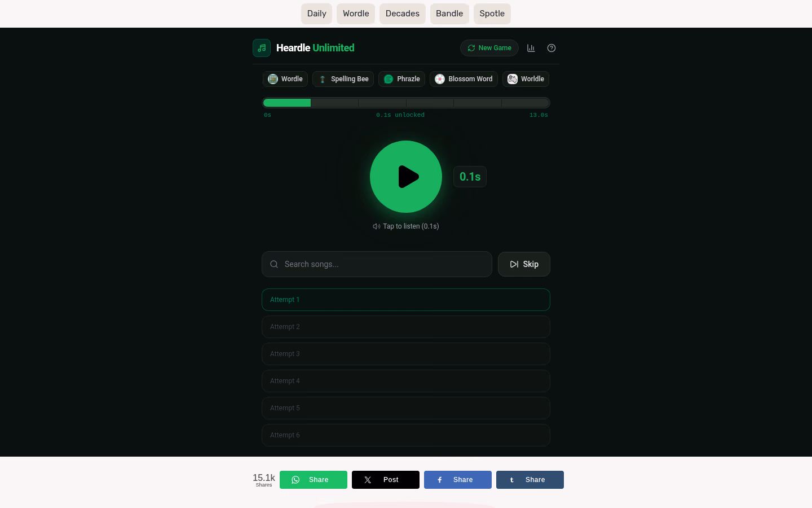Select the Attempt 3 row
Image resolution: width=812 pixels, height=508 pixels.
(406, 354)
